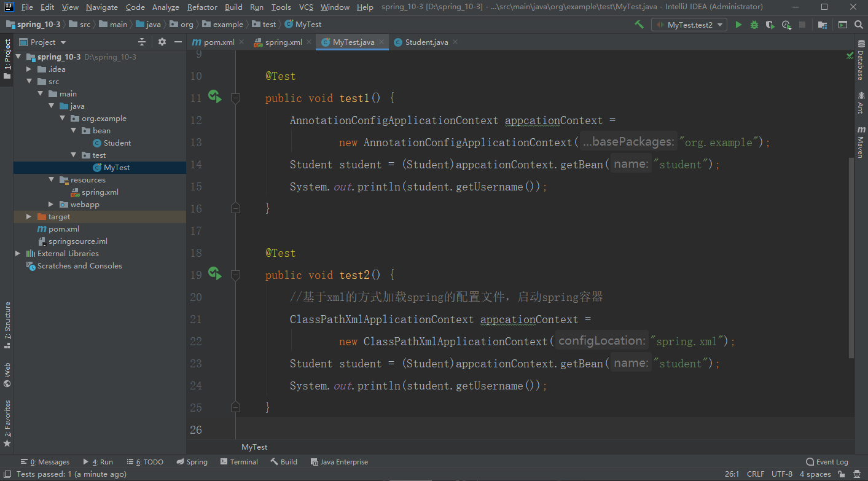
Task: Open the Refactor menu
Action: (x=203, y=7)
